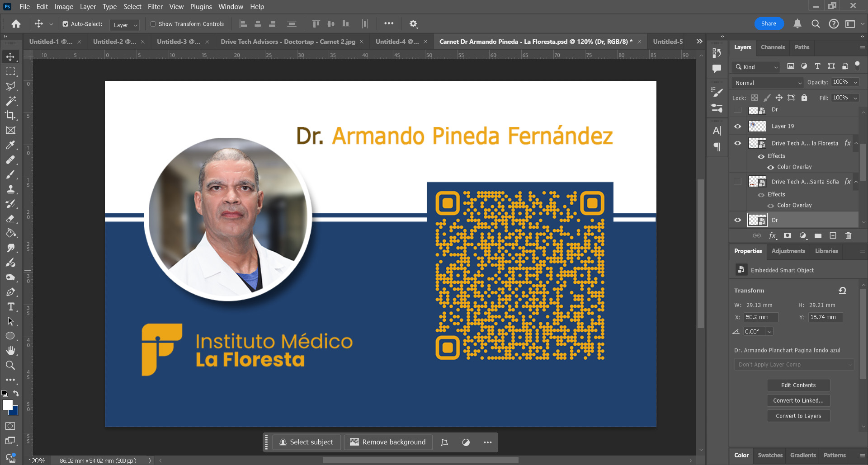Screen dimensions: 868x465
Task: Enable Show Transform Controls checkbox
Action: (x=153, y=24)
